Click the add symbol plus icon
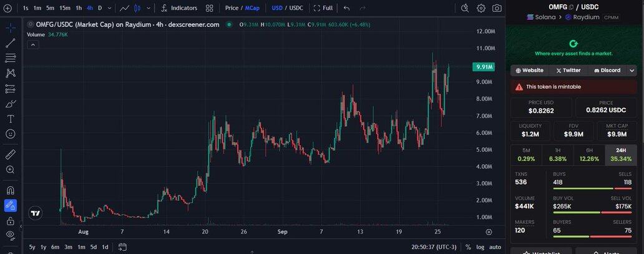The width and height of the screenshot is (644, 254). [7, 8]
